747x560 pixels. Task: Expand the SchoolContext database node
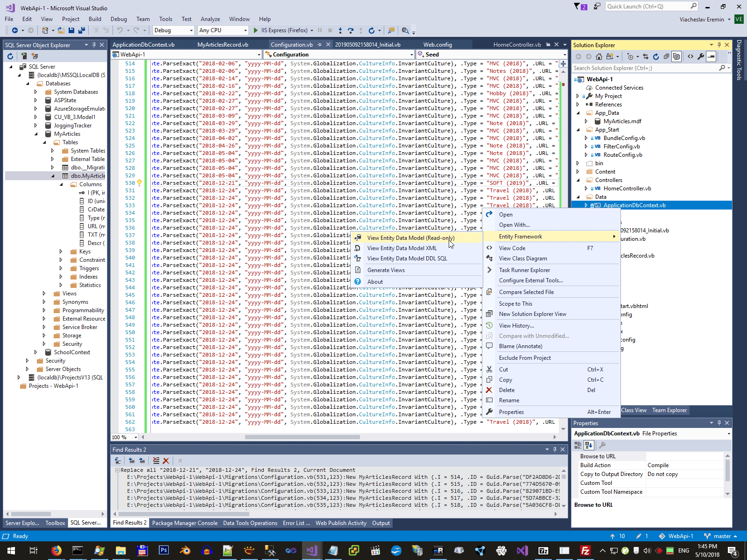tap(36, 352)
